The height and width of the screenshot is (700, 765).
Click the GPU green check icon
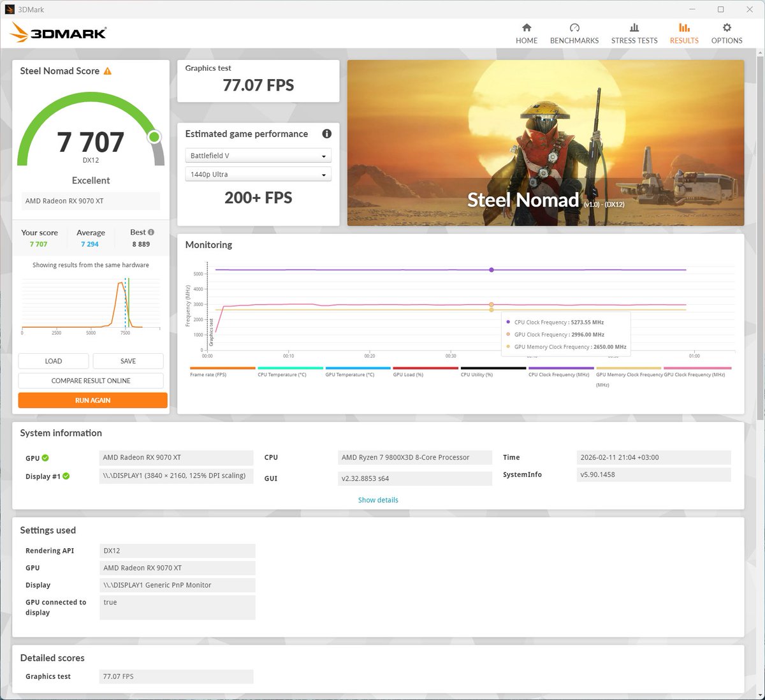tap(45, 458)
